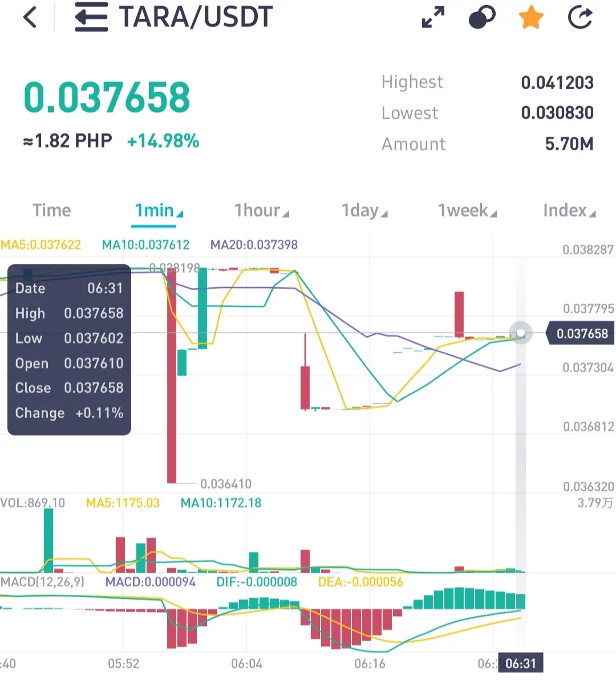This screenshot has height=685, width=616.
Task: Open the overlapping coins icon
Action: [x=482, y=17]
